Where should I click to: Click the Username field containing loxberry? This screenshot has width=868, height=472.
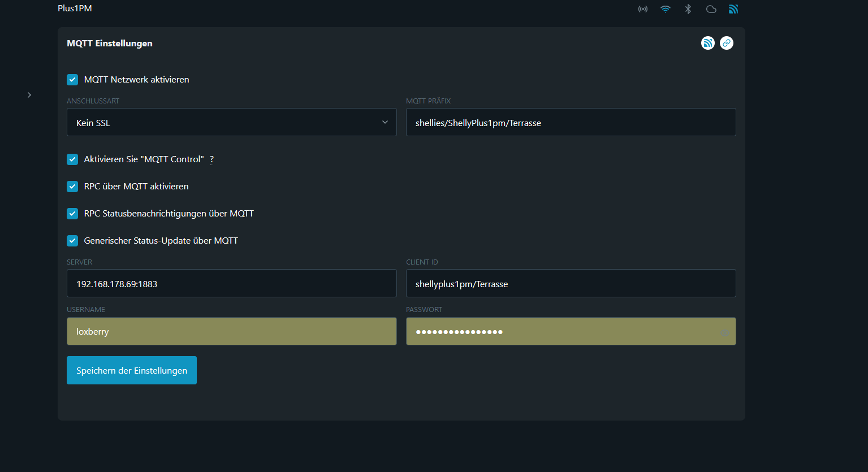tap(231, 332)
